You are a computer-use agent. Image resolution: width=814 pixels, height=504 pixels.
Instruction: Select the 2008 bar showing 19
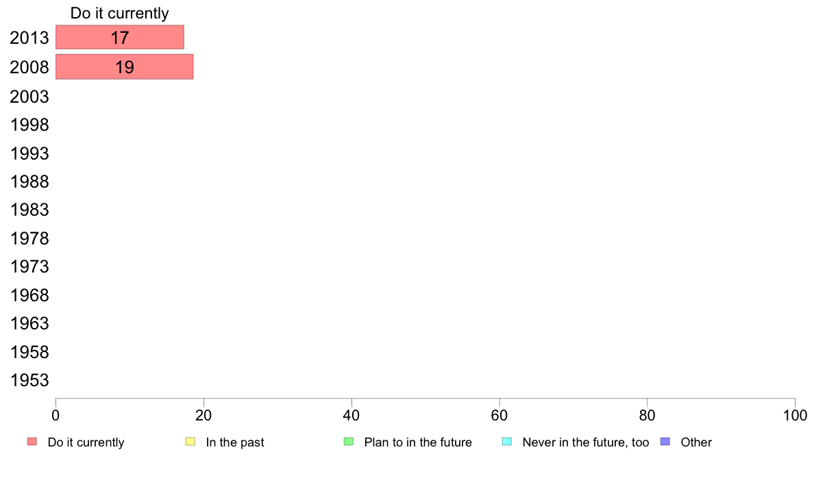click(125, 67)
